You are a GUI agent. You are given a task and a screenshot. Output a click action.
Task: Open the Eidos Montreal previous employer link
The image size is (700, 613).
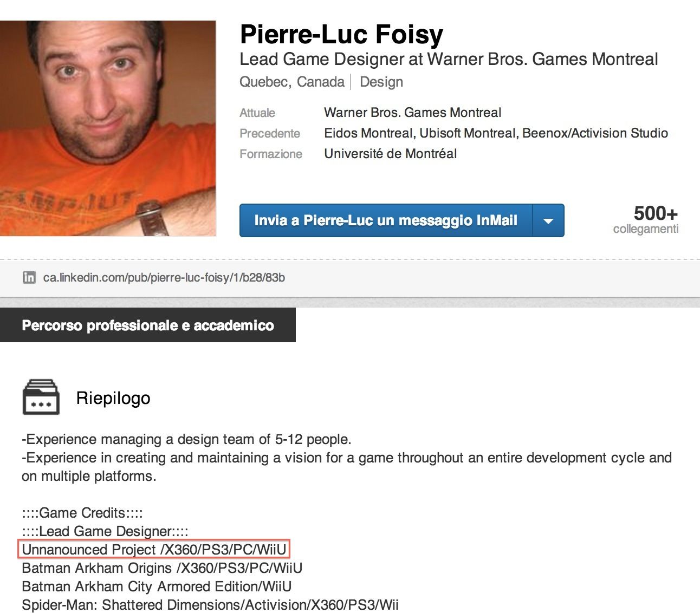pos(368,133)
